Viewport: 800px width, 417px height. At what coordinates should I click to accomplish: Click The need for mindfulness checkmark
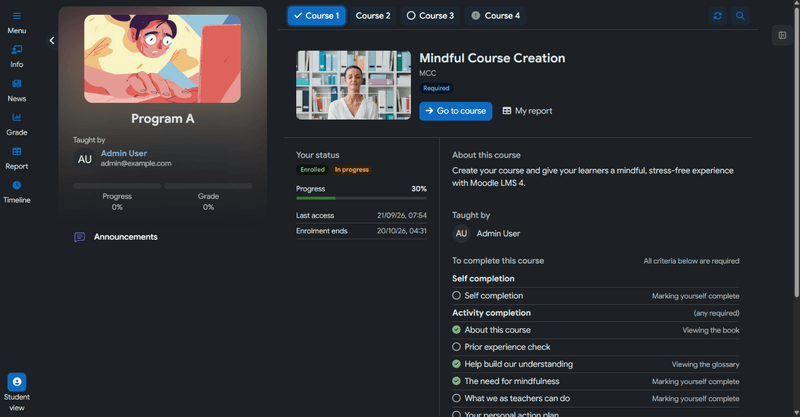(456, 381)
